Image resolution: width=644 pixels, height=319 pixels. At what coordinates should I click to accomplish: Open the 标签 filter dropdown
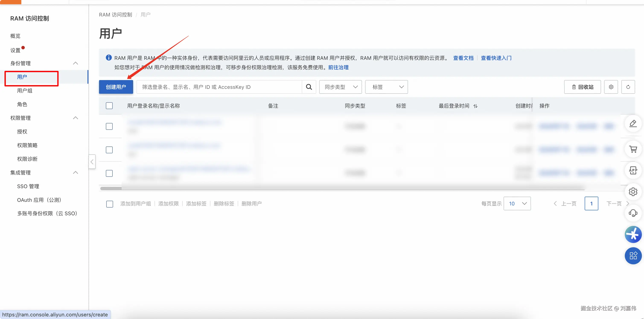(386, 87)
